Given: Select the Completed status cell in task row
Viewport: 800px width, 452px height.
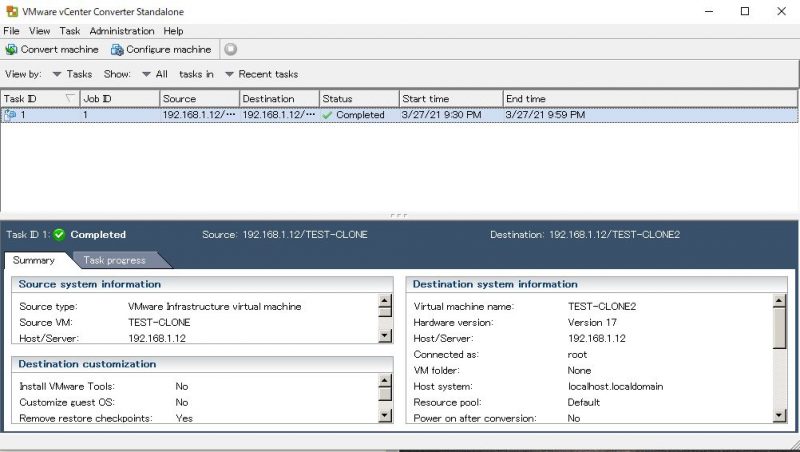Looking at the screenshot, I should 359,115.
